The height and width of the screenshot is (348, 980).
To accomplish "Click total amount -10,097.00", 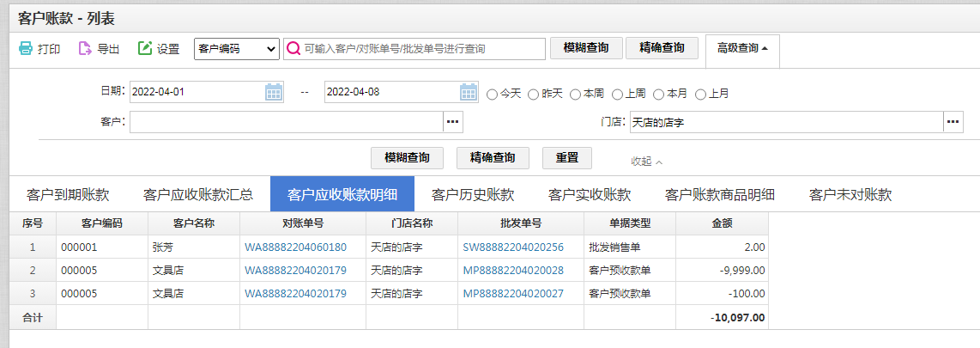I will [722, 317].
